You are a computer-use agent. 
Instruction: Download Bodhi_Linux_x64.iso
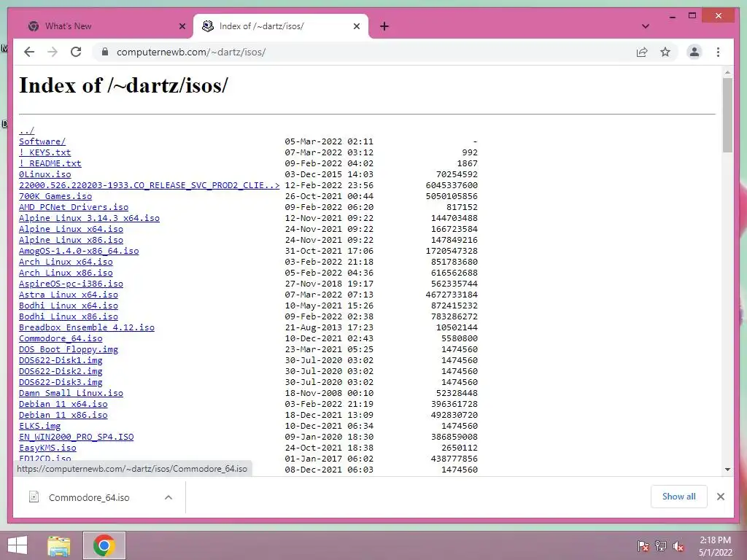(68, 306)
